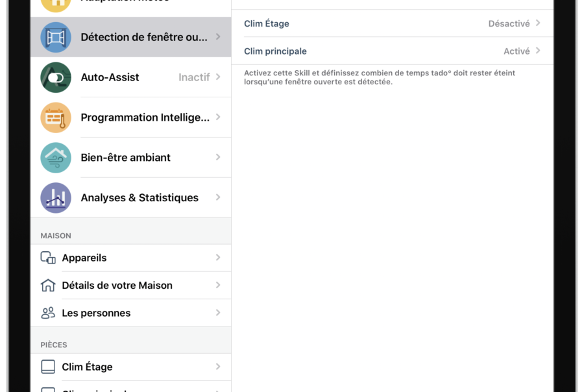Open the house icon for Détails de votre Maison
The width and height of the screenshot is (584, 392).
(x=48, y=286)
